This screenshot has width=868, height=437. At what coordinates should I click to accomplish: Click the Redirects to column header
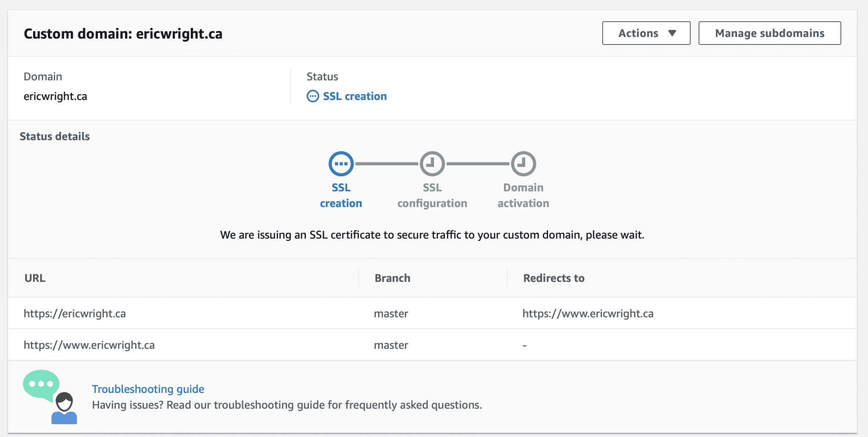point(554,278)
